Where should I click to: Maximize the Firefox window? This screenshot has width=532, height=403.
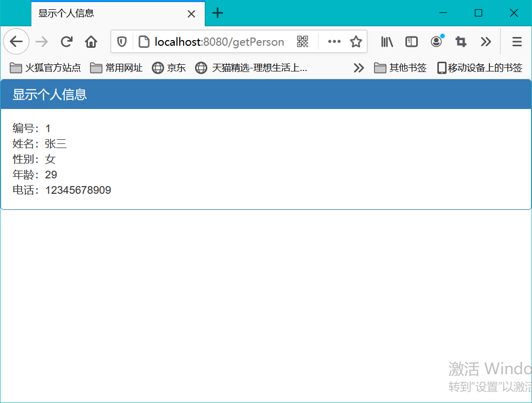click(478, 13)
